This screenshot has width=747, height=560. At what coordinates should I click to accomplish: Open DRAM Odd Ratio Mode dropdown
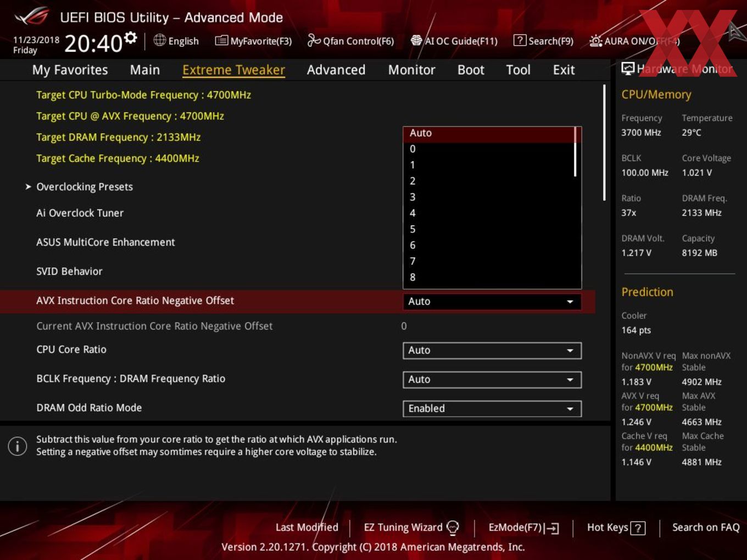pos(492,408)
